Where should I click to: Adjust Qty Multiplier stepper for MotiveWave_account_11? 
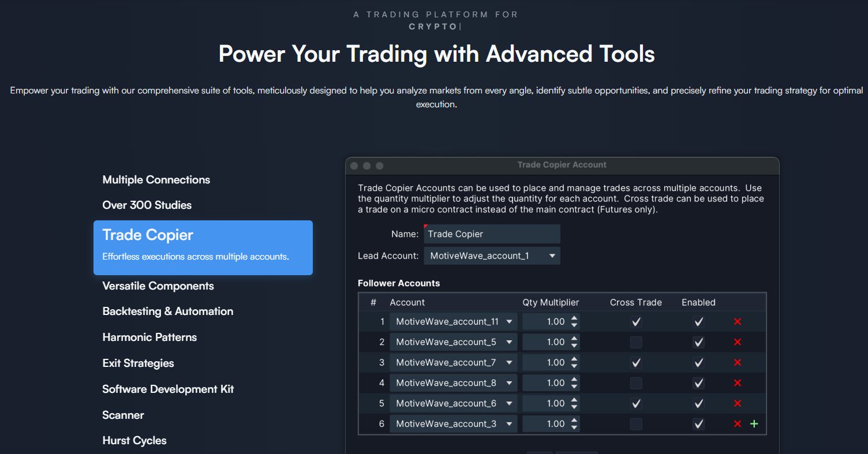(574, 322)
